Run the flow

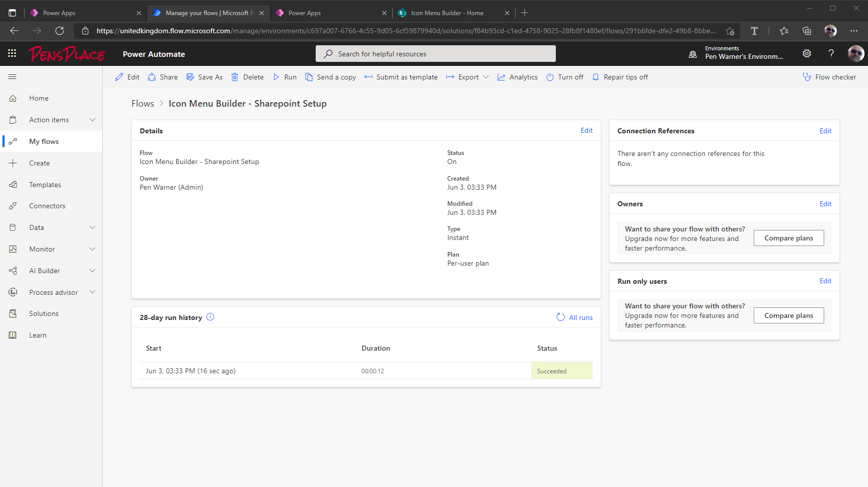click(284, 77)
